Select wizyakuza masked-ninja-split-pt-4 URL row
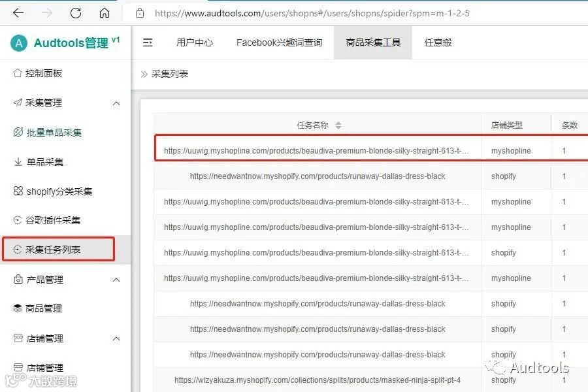 pyautogui.click(x=318, y=380)
